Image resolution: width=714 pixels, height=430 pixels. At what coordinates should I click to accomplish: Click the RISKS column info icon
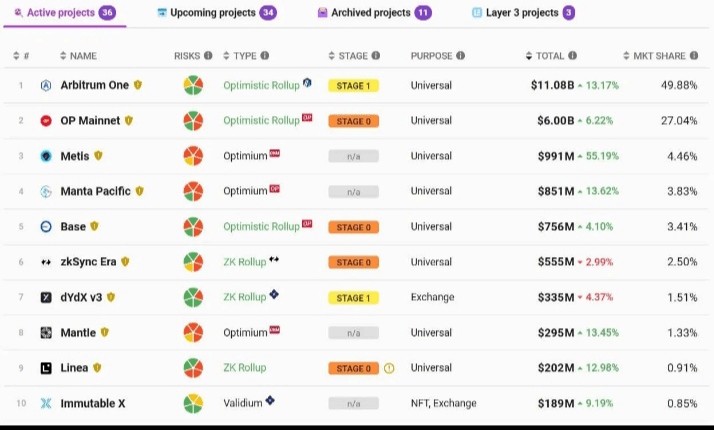pyautogui.click(x=208, y=56)
